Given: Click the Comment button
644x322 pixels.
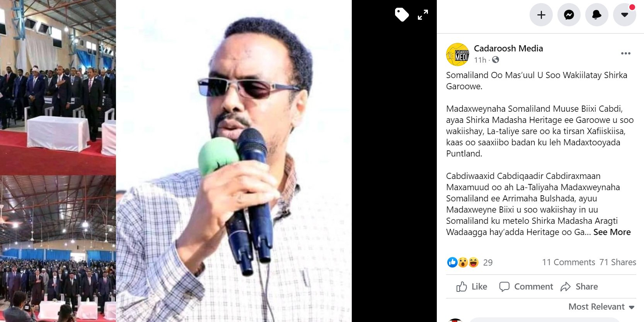Looking at the screenshot, I should tap(526, 286).
